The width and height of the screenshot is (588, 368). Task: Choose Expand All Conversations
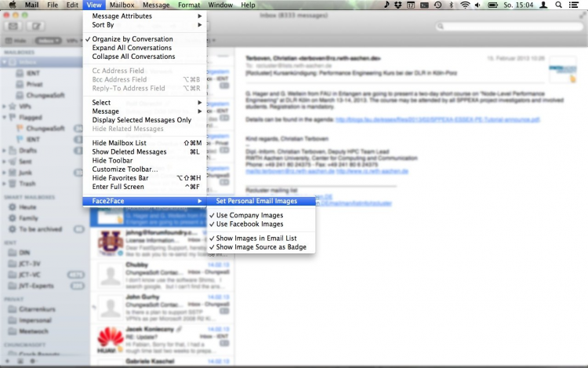tap(145, 48)
